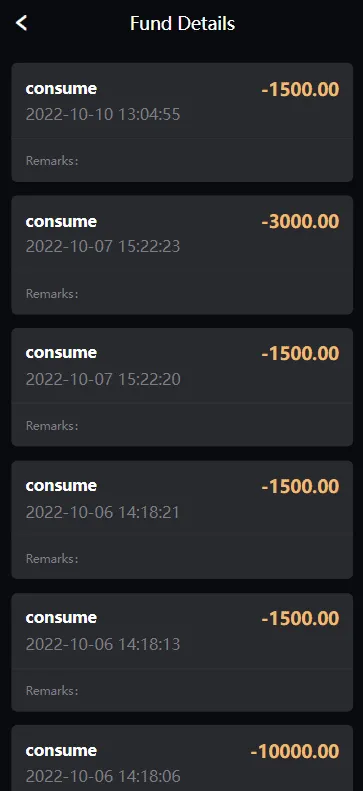Open the consume entry at 2022-10-07 15:22:23
363x791 pixels.
(x=182, y=255)
